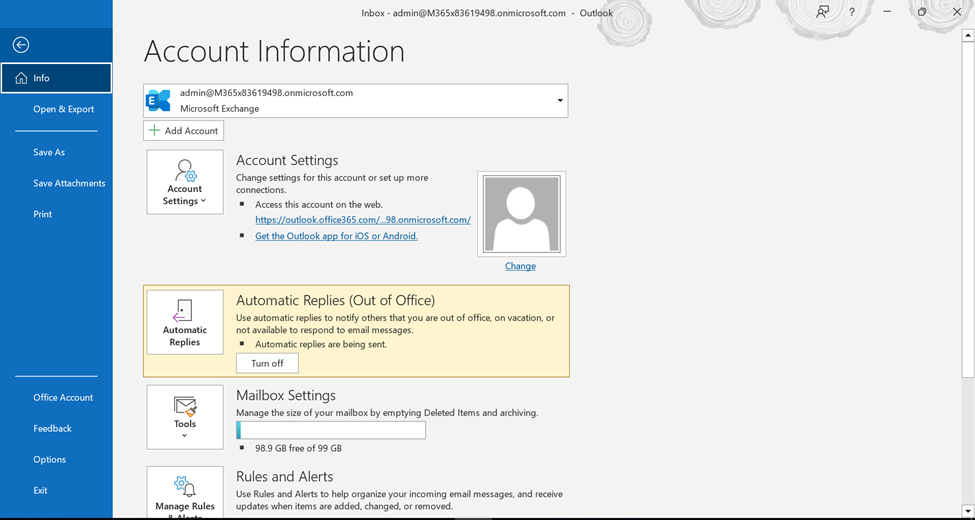975x520 pixels.
Task: Open Help with the question mark icon
Action: [852, 12]
